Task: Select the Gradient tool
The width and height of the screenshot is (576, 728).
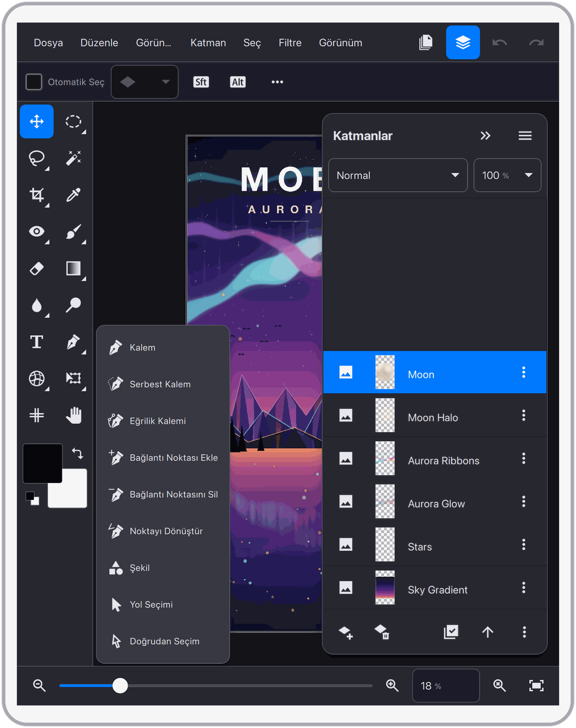Action: (x=73, y=268)
